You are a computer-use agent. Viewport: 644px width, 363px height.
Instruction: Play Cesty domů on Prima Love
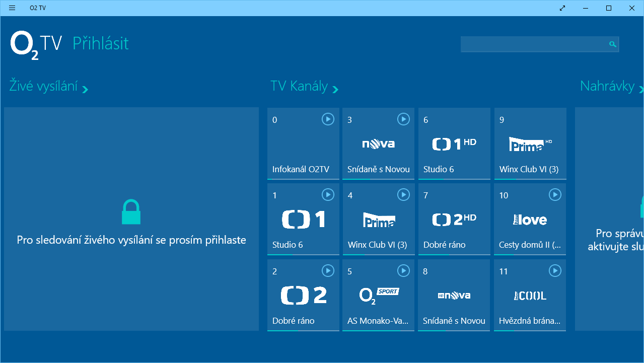555,195
